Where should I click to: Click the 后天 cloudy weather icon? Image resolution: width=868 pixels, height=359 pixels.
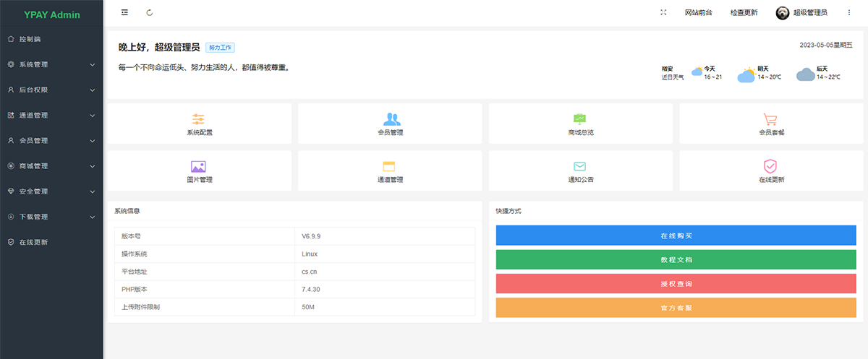point(806,74)
